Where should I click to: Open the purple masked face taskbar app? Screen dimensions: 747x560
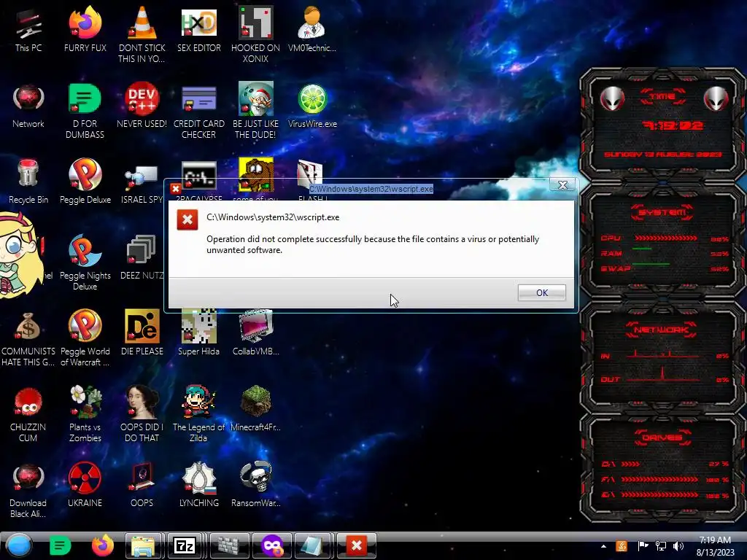click(271, 545)
